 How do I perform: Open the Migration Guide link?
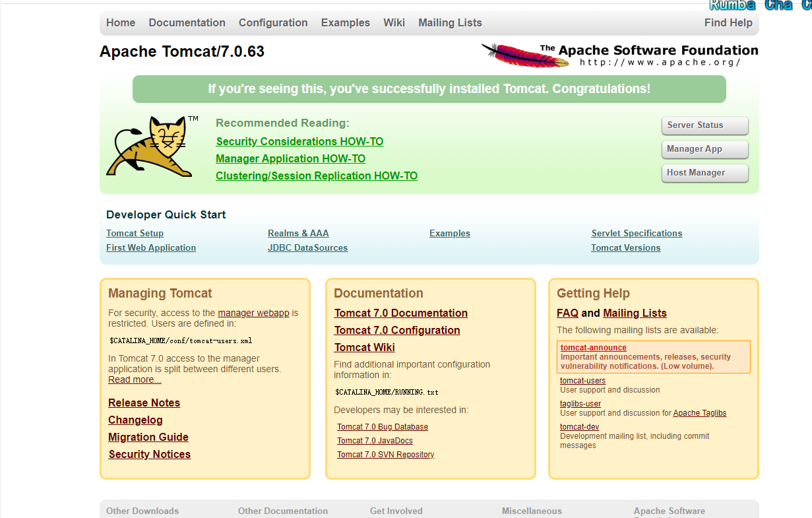[x=148, y=437]
